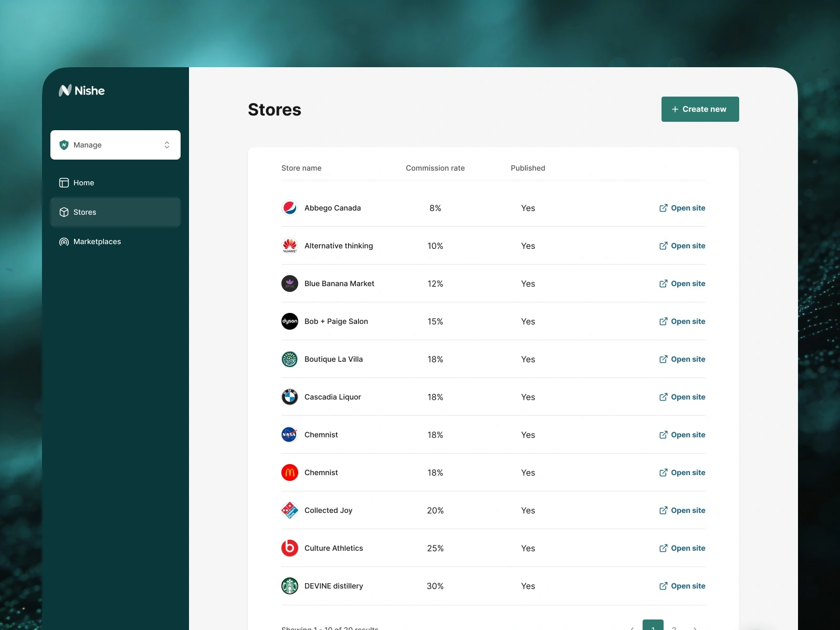Click the Store name column header

(x=301, y=168)
